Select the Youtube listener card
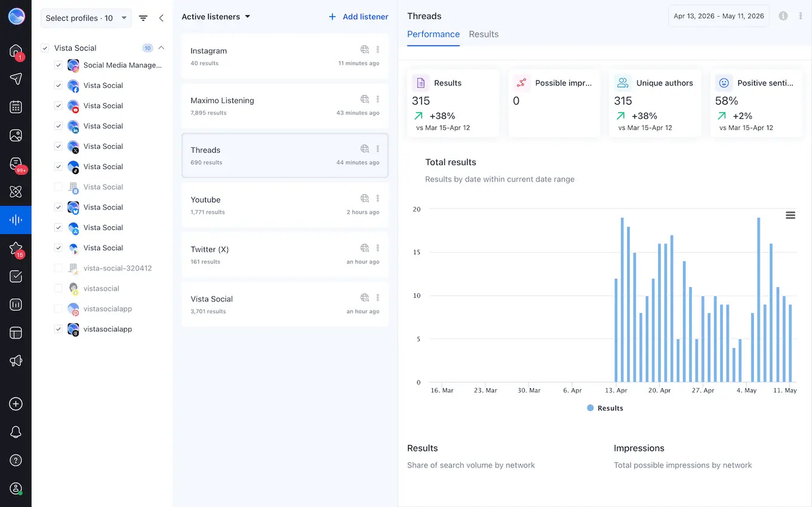812x507 pixels. click(285, 205)
